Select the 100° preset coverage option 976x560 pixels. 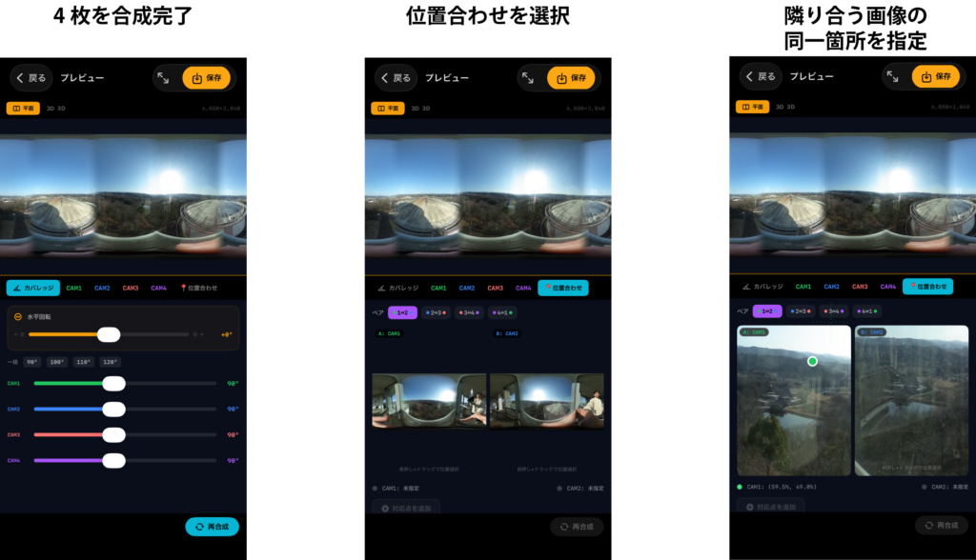click(x=57, y=362)
